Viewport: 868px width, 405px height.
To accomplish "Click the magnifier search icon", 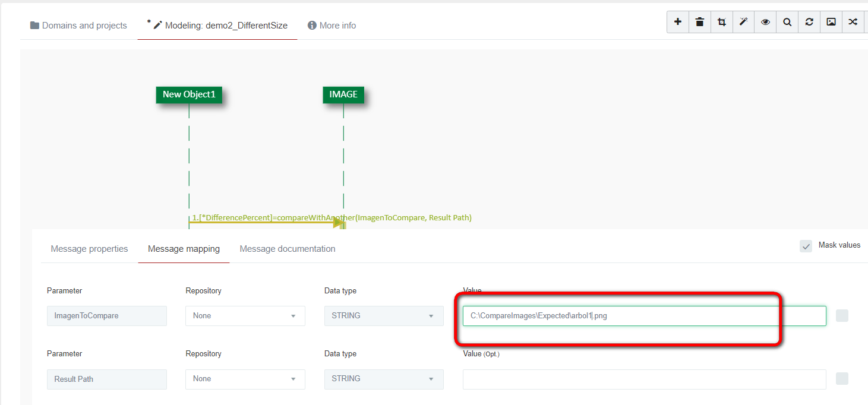I will click(787, 22).
